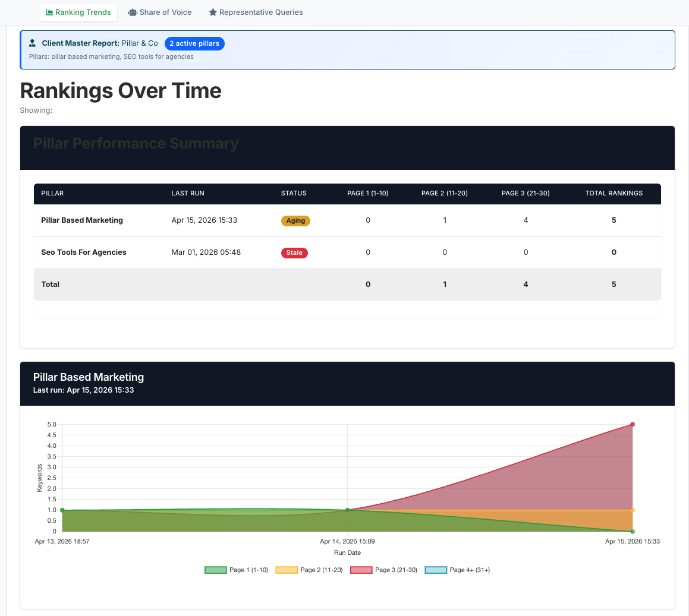
Task: Click the Pillar column header
Action: (x=52, y=193)
